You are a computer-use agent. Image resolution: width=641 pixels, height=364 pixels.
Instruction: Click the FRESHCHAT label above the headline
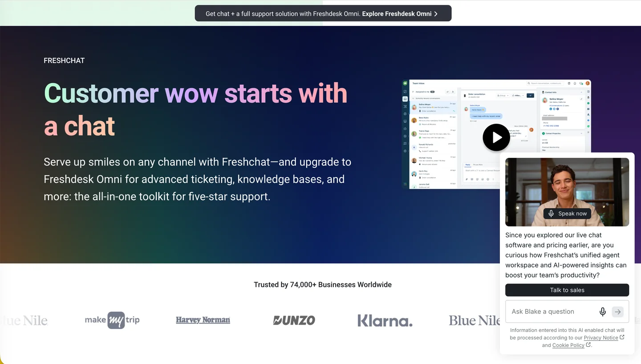(64, 61)
